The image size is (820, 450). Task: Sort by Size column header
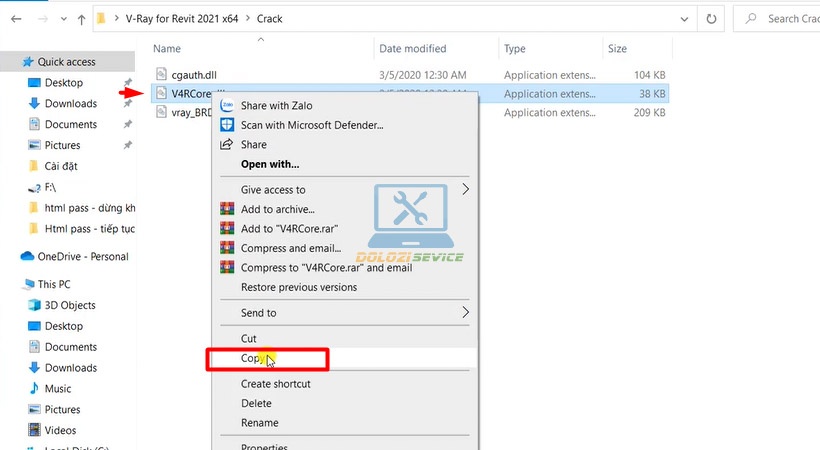coord(617,49)
